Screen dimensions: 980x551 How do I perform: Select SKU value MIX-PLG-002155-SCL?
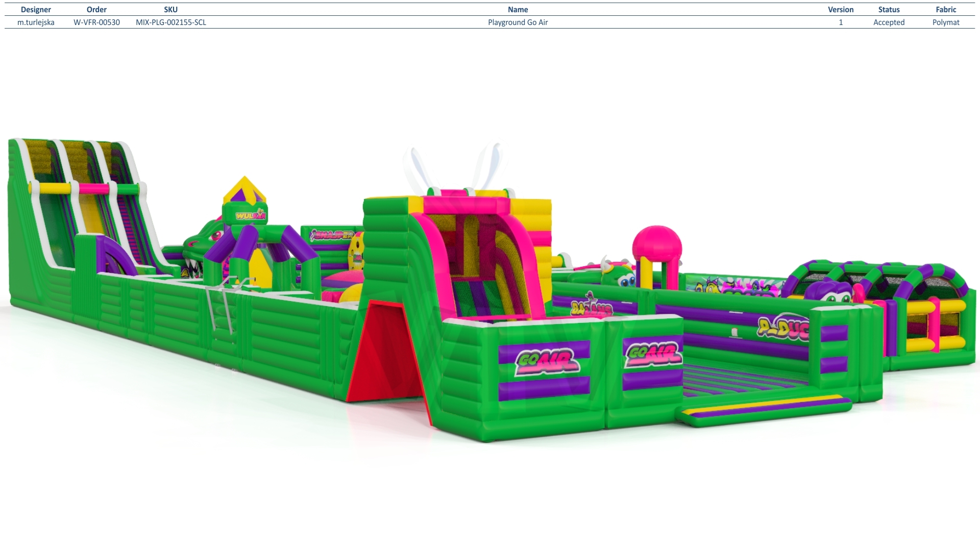click(x=171, y=22)
